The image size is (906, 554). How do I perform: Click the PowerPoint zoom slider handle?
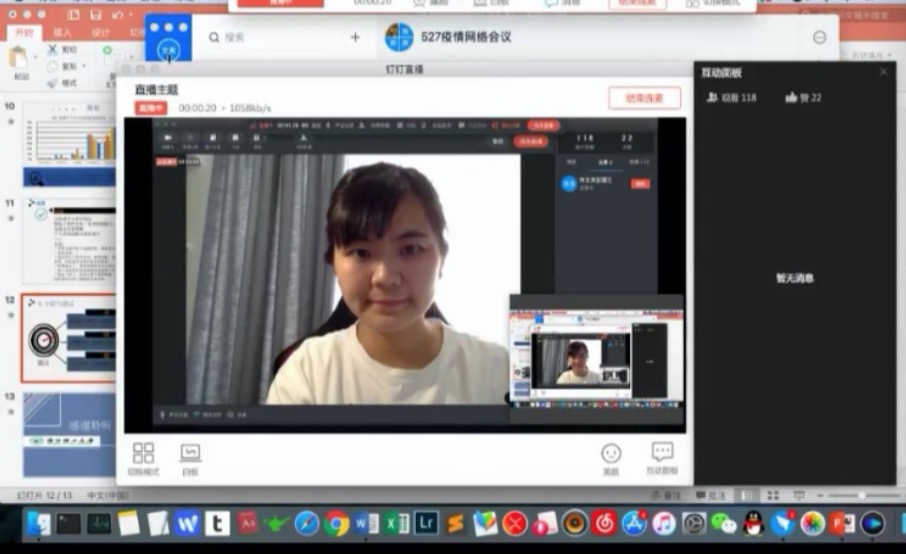coord(862,496)
